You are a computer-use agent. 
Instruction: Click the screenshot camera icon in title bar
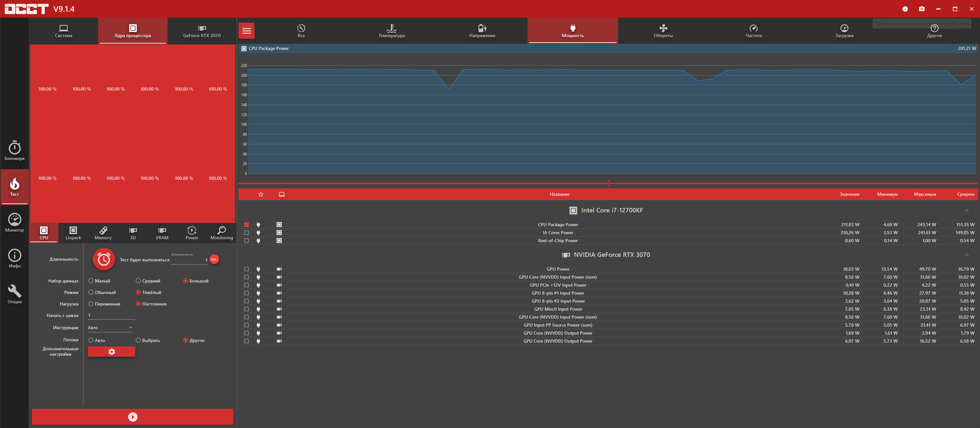[x=921, y=9]
